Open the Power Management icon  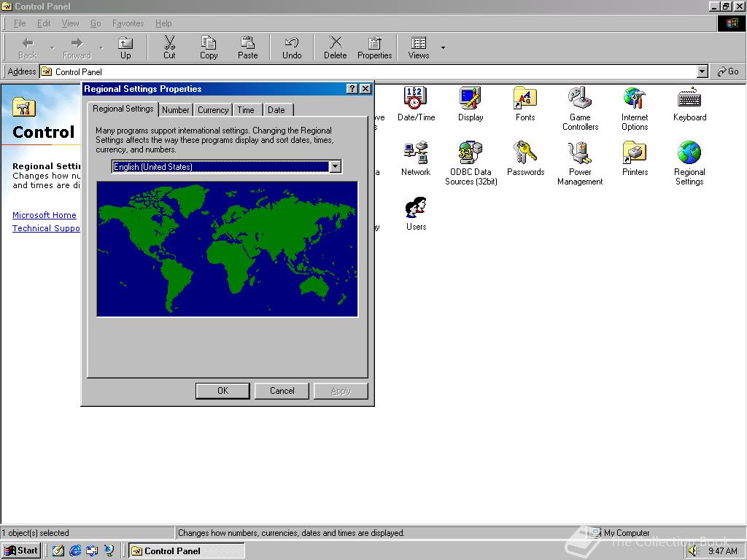pyautogui.click(x=580, y=163)
